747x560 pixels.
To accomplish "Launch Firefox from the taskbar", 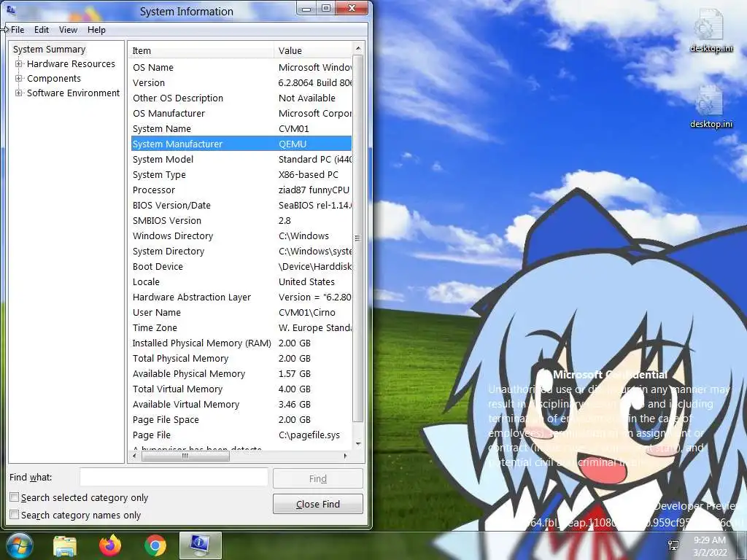I will [110, 545].
